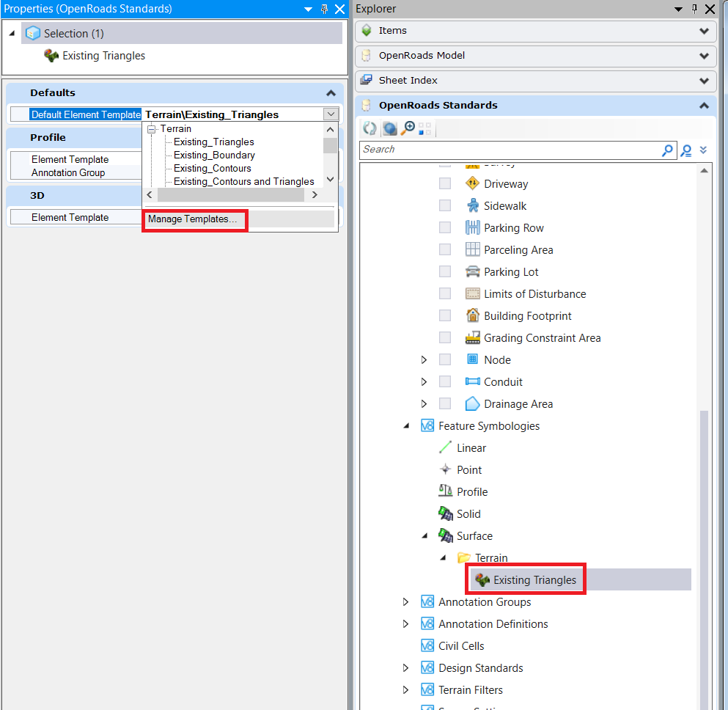Open advanced search icon beside Search box
The image size is (728, 710).
685,150
